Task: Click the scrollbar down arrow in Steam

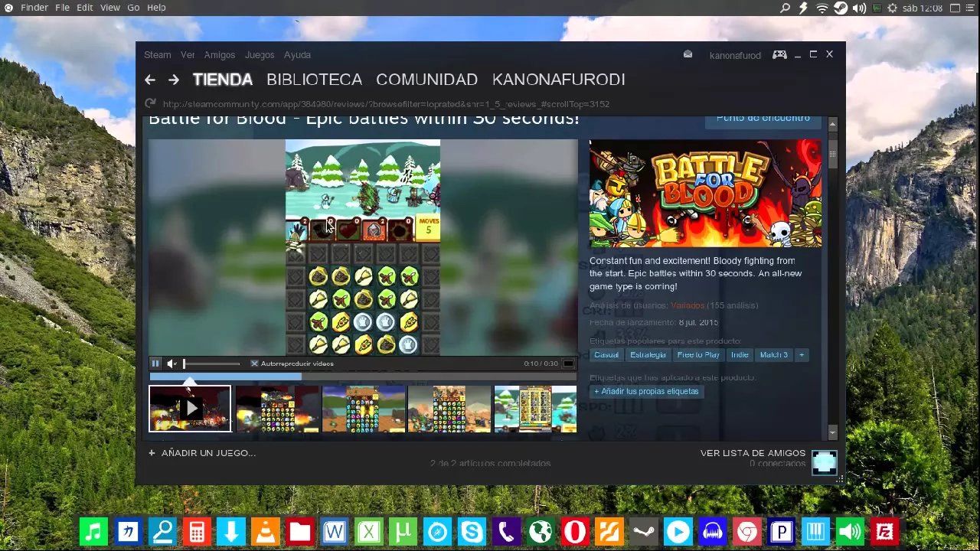Action: tap(832, 432)
